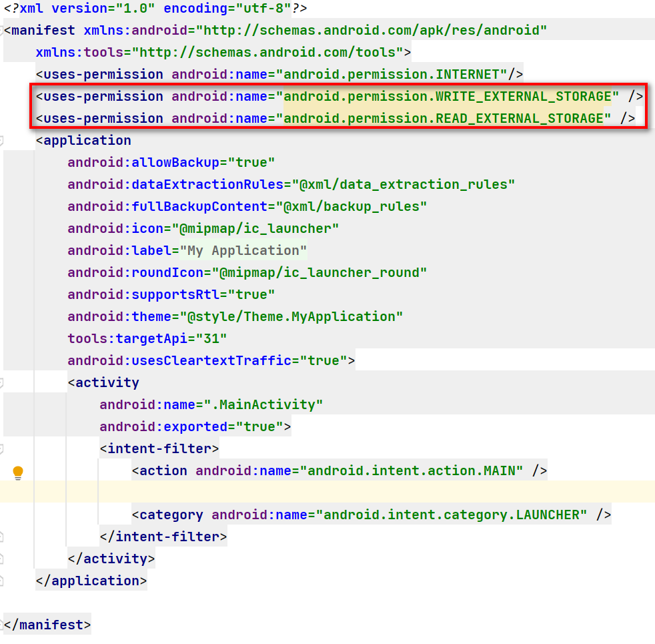Click the "@mipmap/ic_launcher_round" value
The width and height of the screenshot is (655, 644).
click(x=319, y=273)
